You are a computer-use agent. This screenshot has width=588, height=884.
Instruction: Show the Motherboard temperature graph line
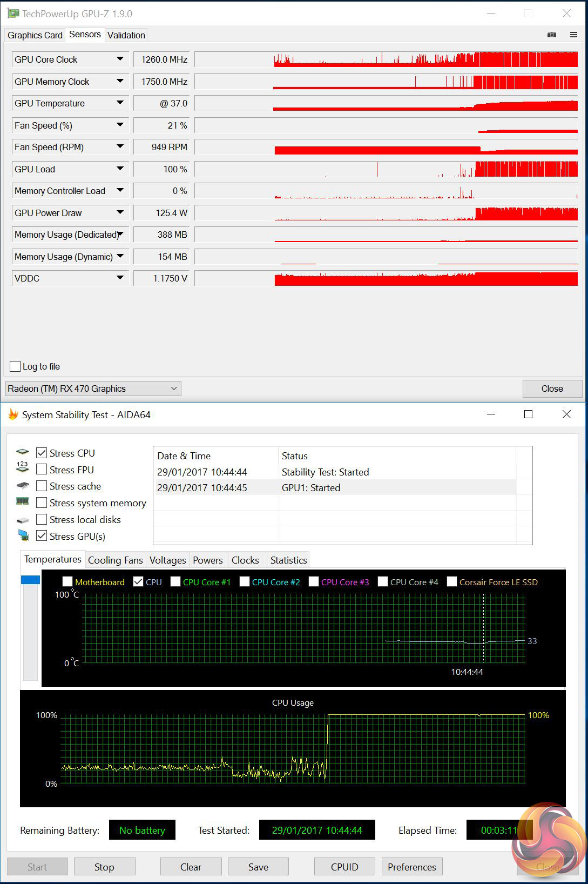point(67,581)
